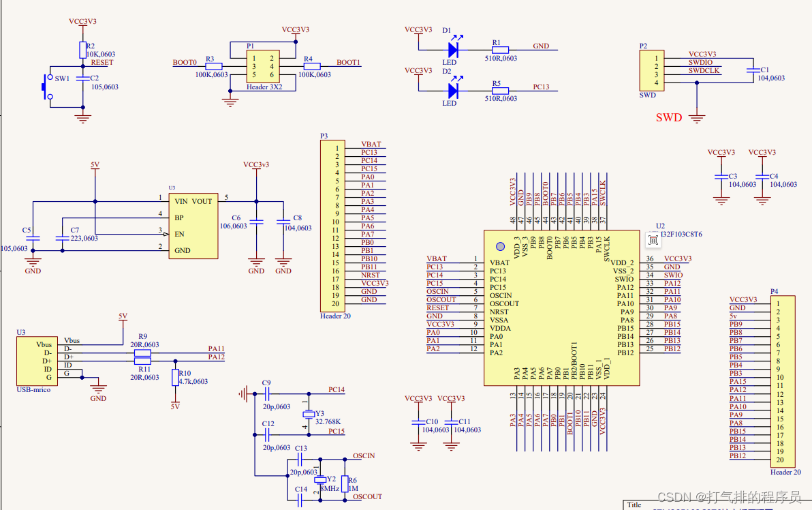Select the USB-mrico connector body
The height and width of the screenshot is (510, 812).
point(37,361)
